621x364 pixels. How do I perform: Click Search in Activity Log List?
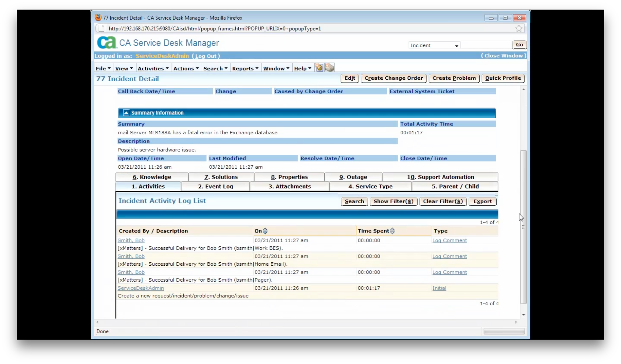pos(354,202)
